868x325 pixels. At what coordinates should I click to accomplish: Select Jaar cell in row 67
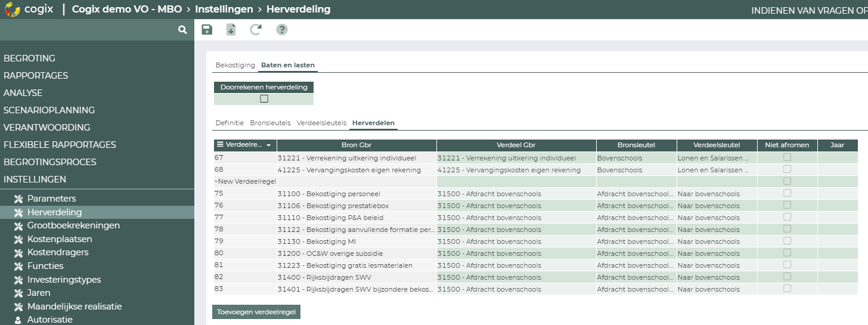tap(838, 158)
